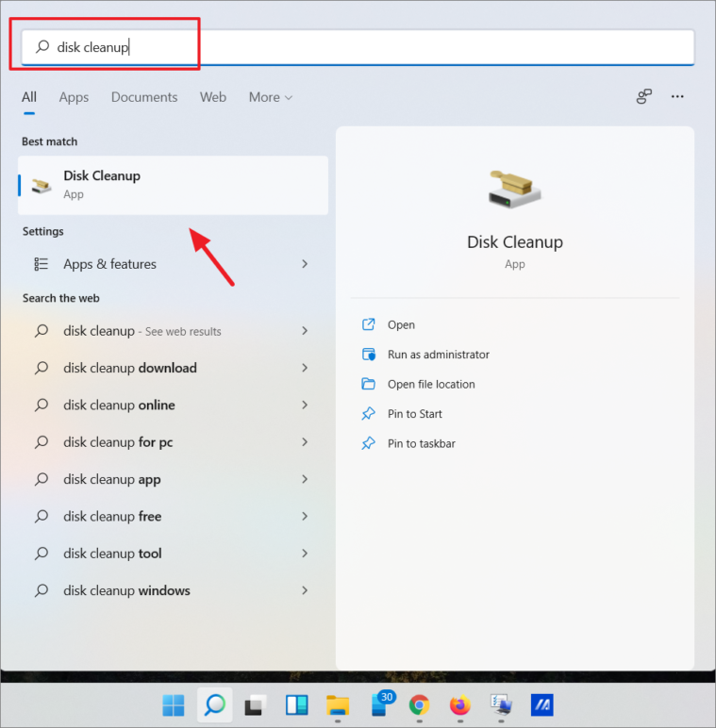Expand the disk cleanup windows chevron

click(305, 590)
